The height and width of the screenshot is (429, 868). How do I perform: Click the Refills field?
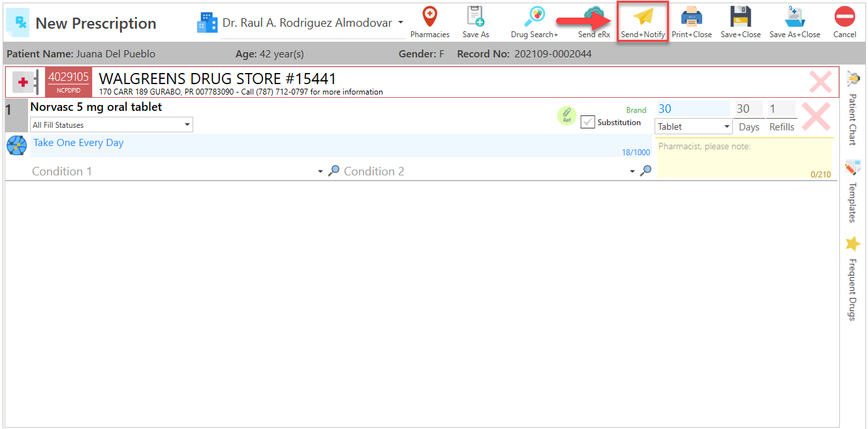[781, 109]
